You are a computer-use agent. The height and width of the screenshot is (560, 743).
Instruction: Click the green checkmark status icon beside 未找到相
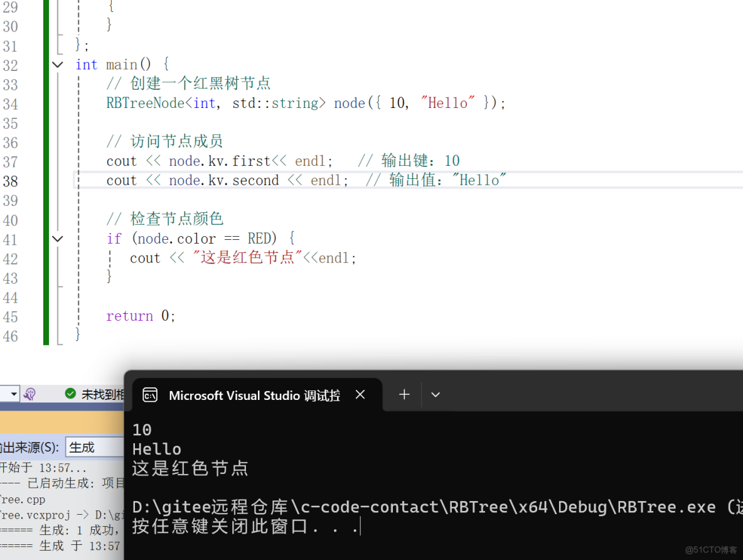[70, 394]
